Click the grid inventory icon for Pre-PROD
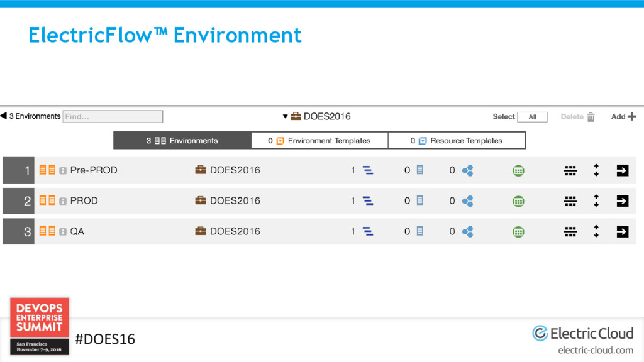 pyautogui.click(x=570, y=170)
